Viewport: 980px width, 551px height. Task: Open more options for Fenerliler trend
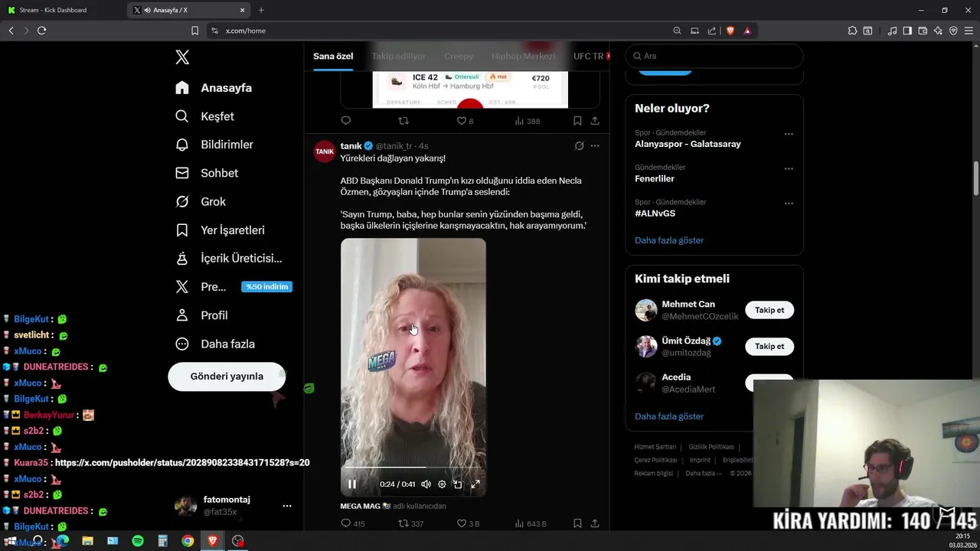click(x=789, y=168)
